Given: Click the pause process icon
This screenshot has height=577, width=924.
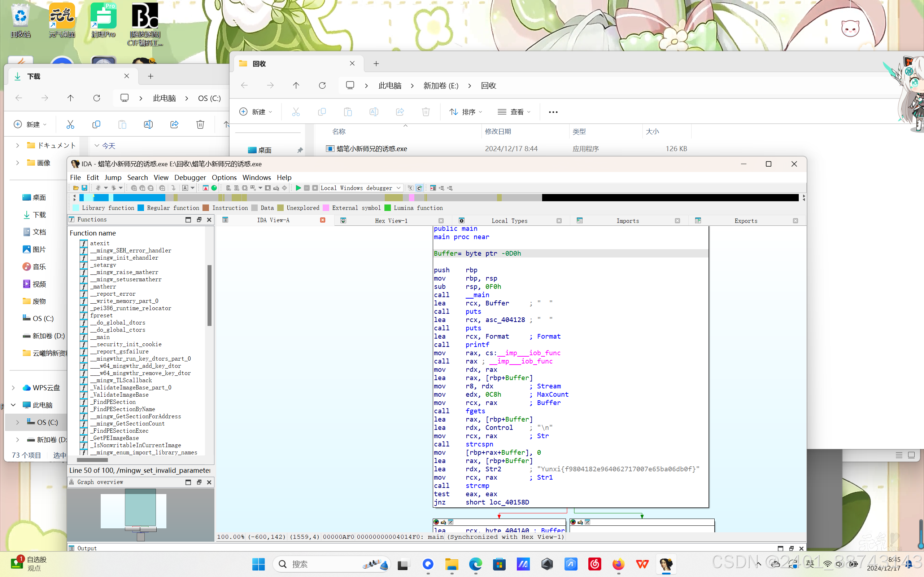Looking at the screenshot, I should (306, 188).
